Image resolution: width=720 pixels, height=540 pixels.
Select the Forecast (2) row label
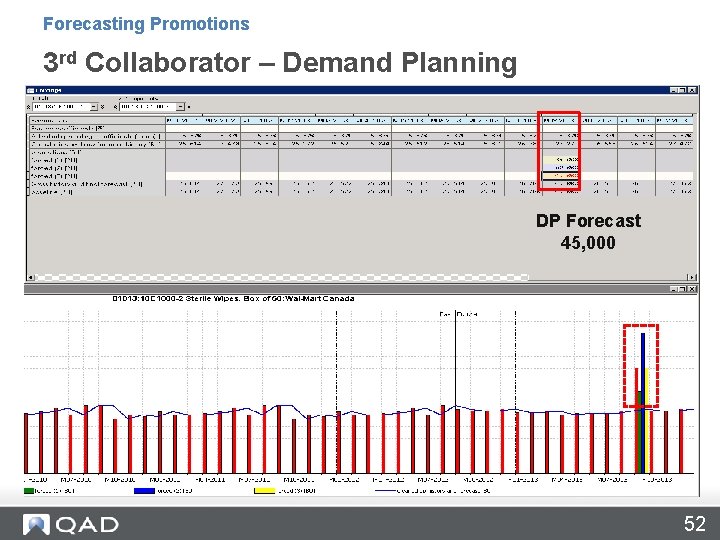[x=55, y=168]
